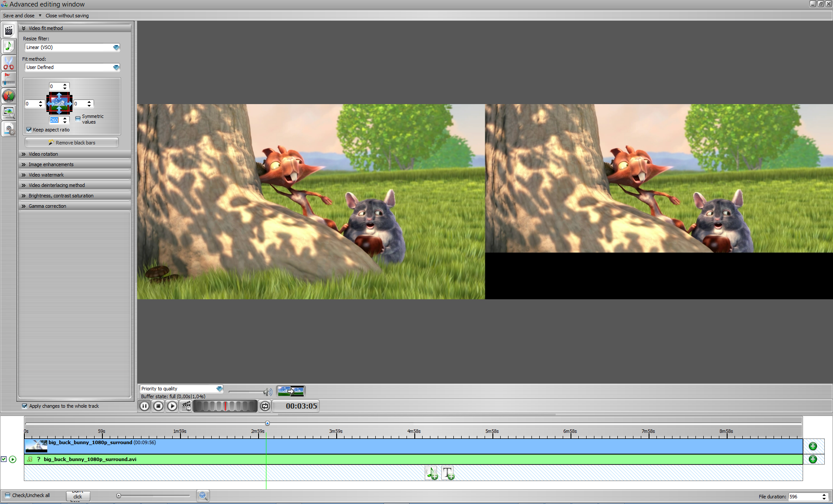833x504 pixels.
Task: Increase the top crop value stepper
Action: pos(65,85)
